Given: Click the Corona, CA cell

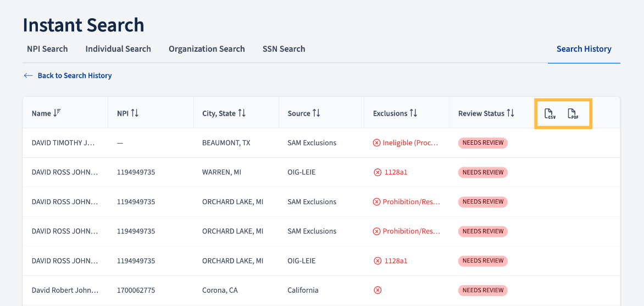Looking at the screenshot, I should coord(220,291).
